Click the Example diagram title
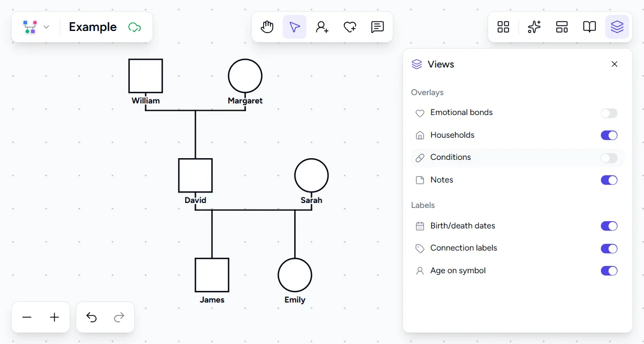 (x=93, y=27)
